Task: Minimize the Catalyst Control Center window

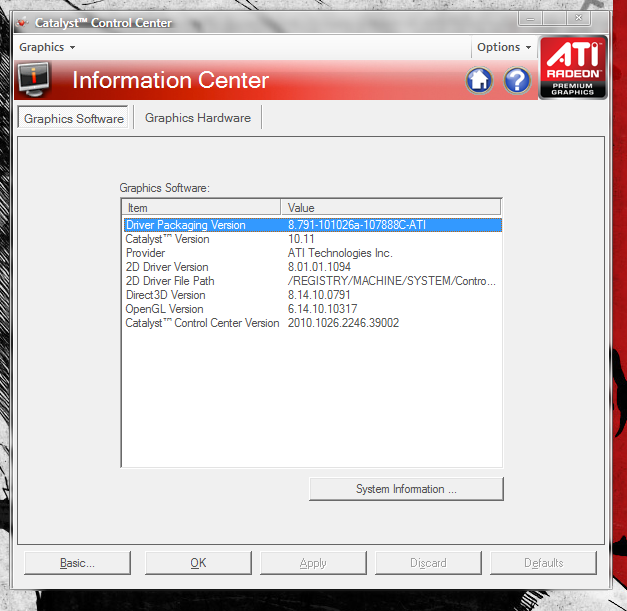Action: [530, 18]
